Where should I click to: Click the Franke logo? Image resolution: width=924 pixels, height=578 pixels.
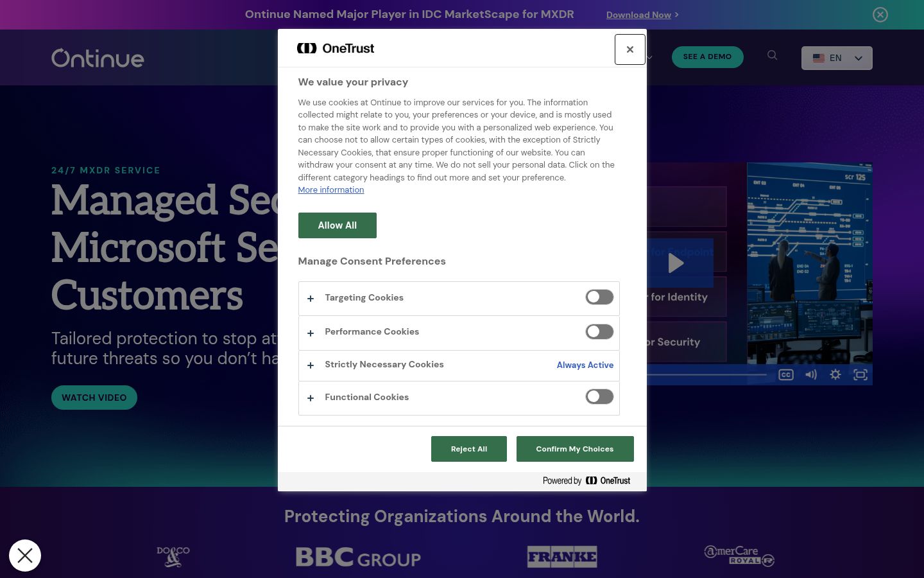pos(562,557)
